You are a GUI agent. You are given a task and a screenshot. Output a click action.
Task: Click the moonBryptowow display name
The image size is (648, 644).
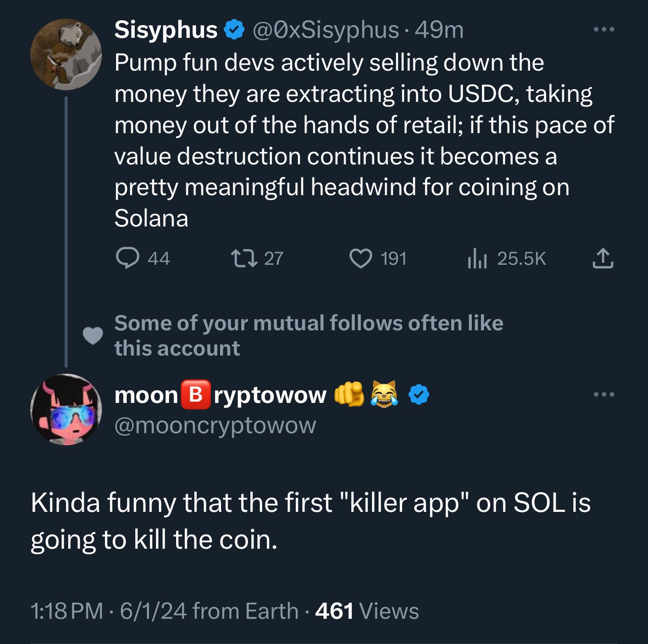(220, 395)
